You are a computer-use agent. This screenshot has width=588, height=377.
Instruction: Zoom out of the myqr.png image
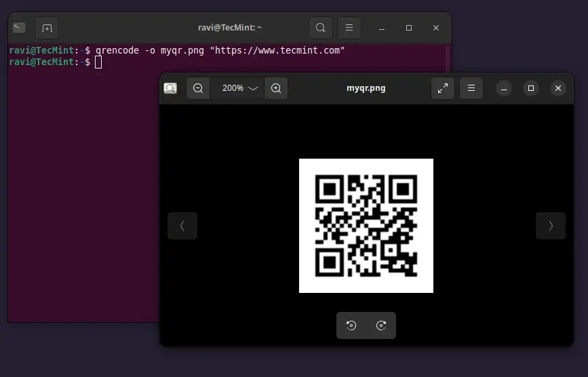pyautogui.click(x=198, y=88)
